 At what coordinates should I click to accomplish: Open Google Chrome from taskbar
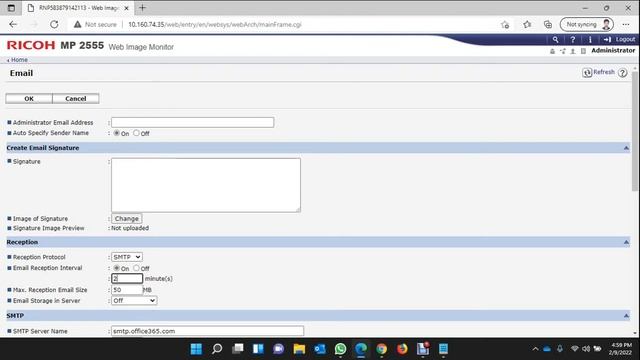(382, 349)
